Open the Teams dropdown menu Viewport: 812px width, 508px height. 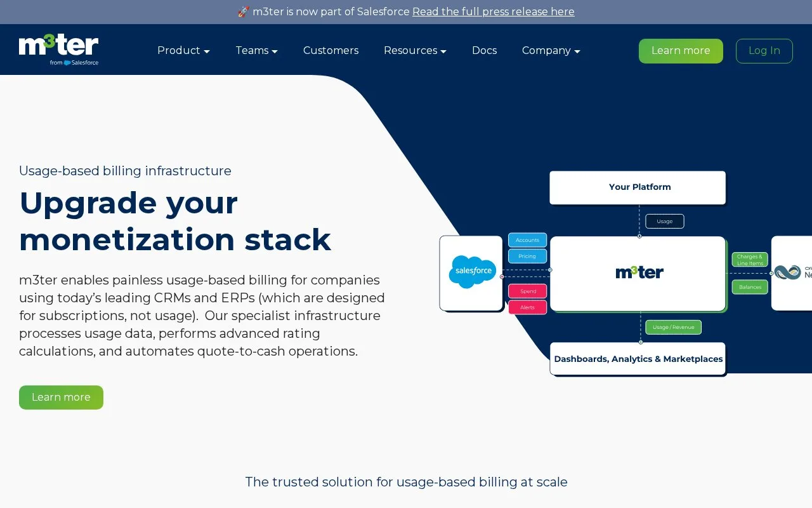pos(257,51)
